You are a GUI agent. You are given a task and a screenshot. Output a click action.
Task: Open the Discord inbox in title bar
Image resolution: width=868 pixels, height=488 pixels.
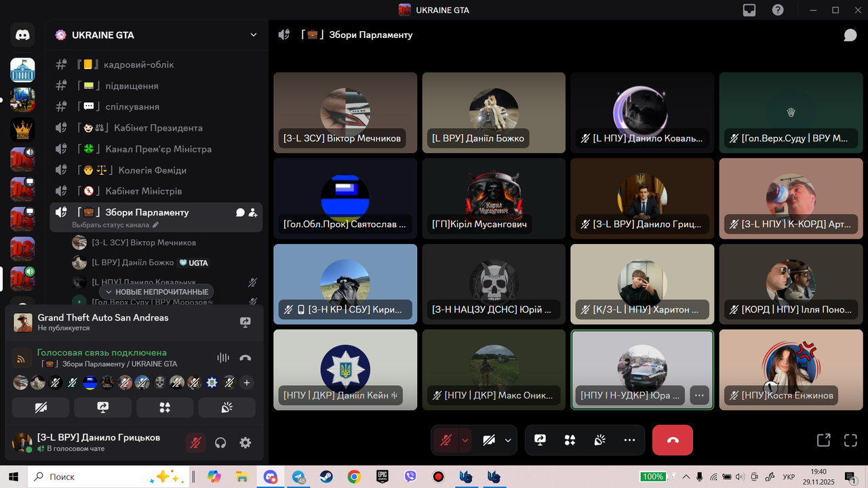(749, 10)
